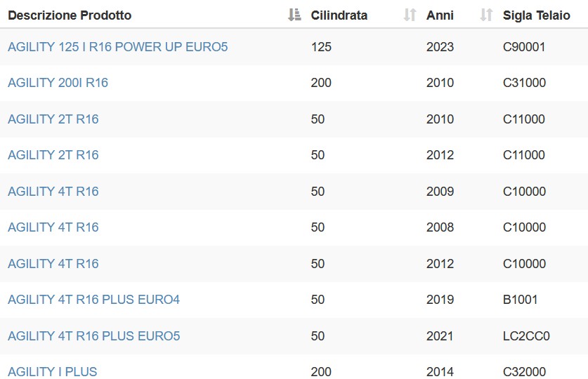
Task: Select the year 2014 cell
Action: (x=440, y=372)
